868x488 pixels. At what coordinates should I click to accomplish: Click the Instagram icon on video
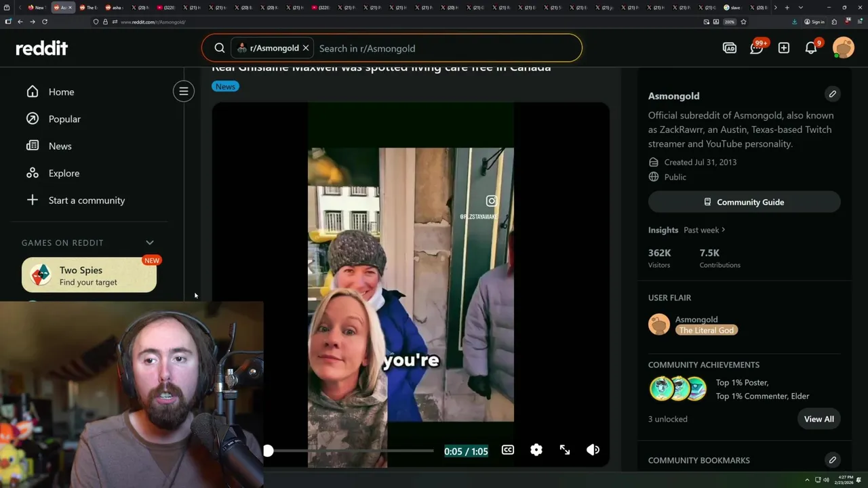pos(492,201)
